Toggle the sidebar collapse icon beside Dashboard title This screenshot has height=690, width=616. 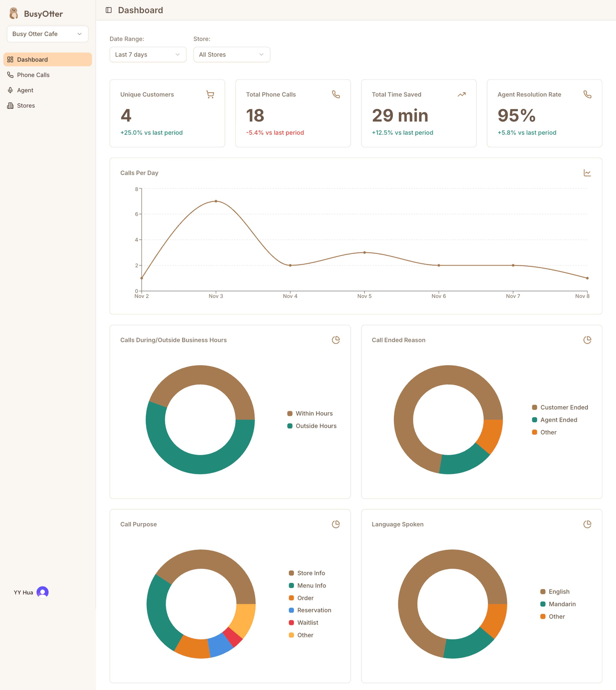tap(109, 10)
